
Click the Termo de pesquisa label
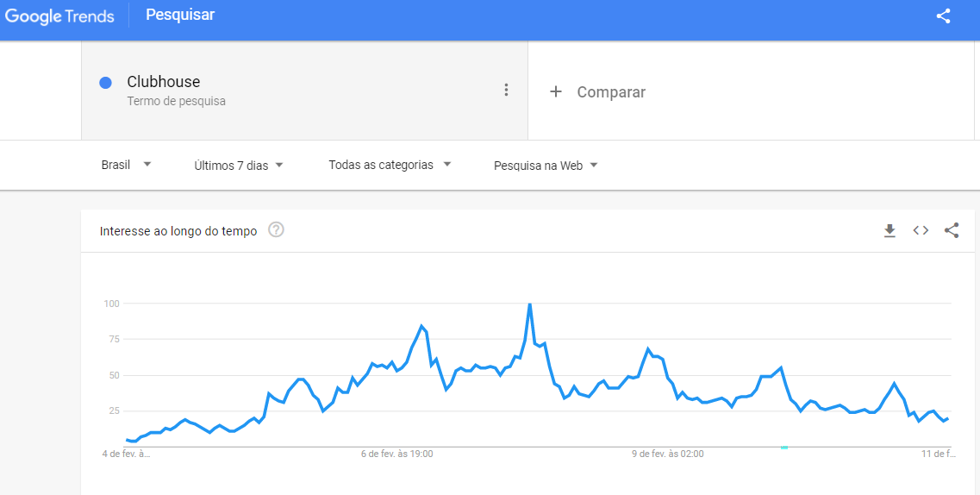tap(176, 101)
